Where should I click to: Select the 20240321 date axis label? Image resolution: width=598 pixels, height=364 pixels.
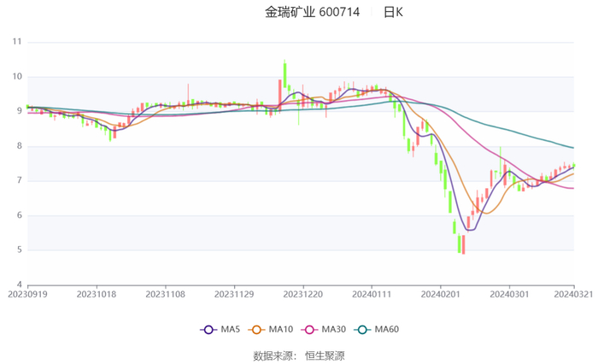tap(573, 293)
